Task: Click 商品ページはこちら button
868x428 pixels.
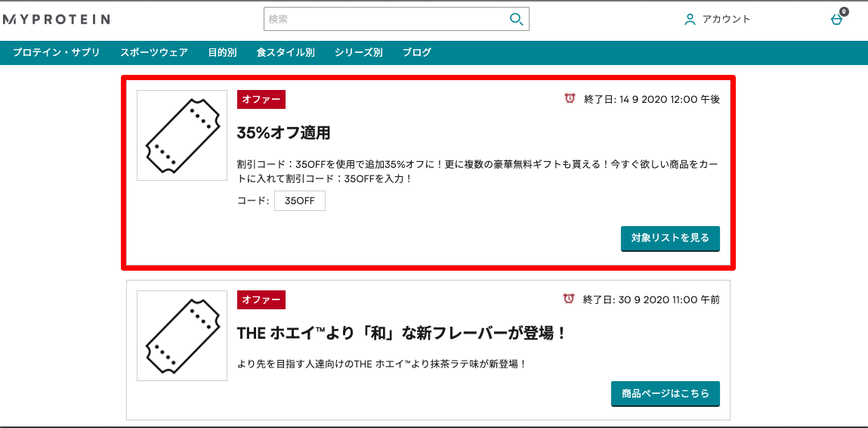Action: [666, 394]
